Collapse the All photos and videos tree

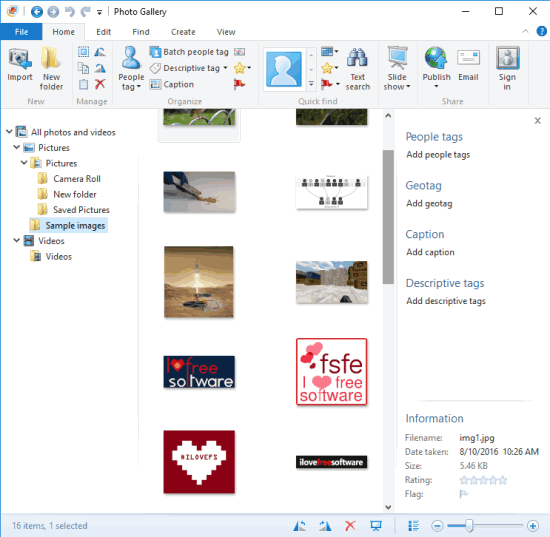[x=9, y=132]
